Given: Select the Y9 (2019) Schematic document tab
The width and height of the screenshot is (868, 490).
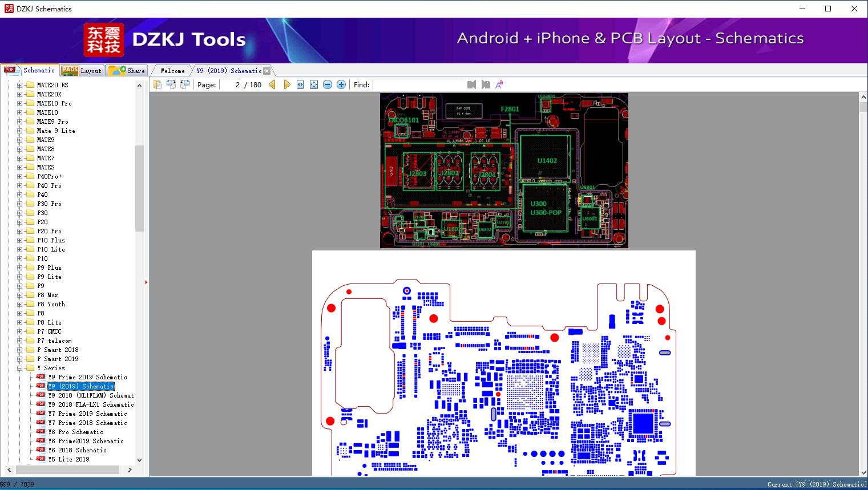Looking at the screenshot, I should 229,71.
